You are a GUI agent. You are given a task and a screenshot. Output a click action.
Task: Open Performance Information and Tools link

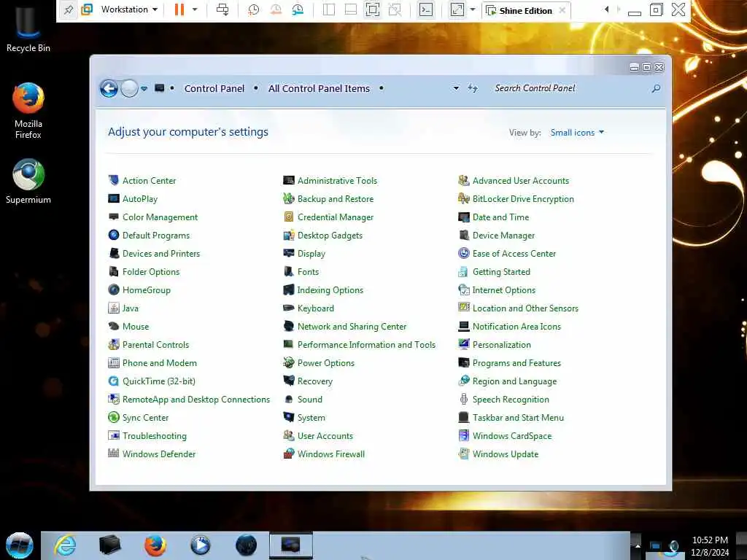pos(366,345)
